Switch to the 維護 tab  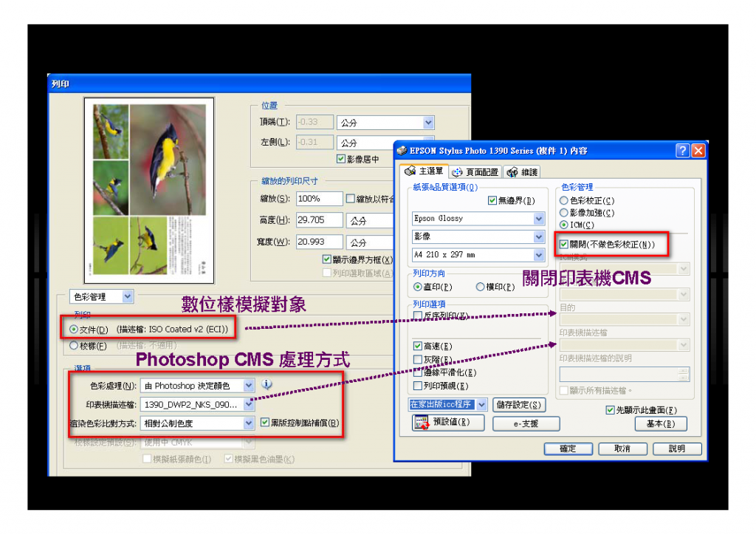click(x=523, y=172)
